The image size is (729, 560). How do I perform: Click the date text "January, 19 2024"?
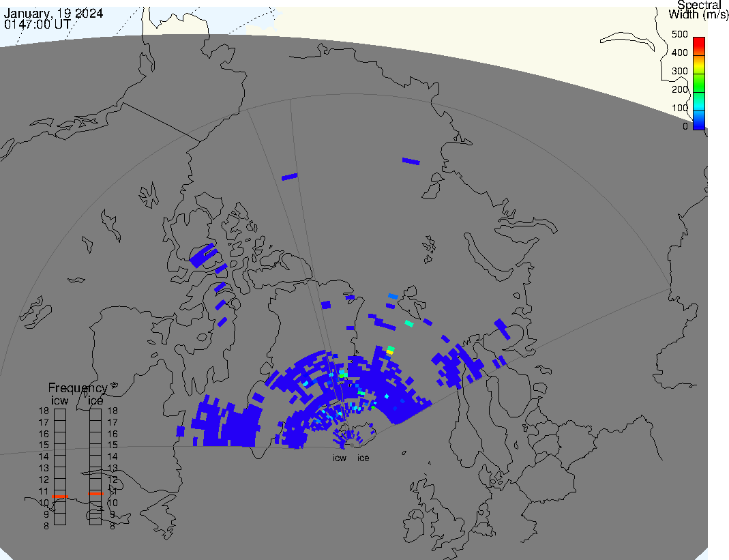53,13
